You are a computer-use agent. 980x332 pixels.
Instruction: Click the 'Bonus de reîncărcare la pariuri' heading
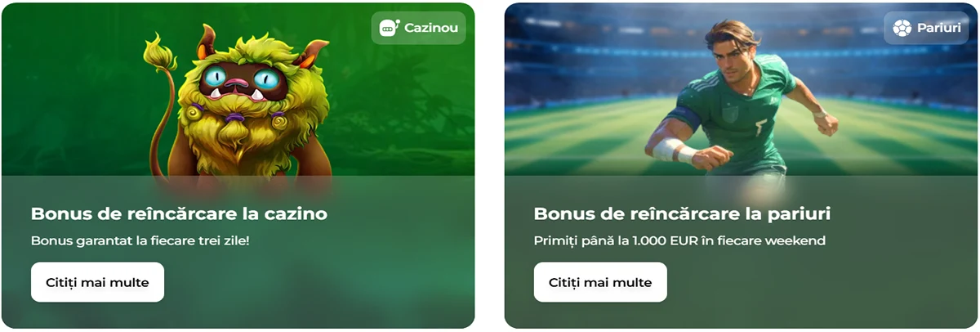[x=682, y=214]
